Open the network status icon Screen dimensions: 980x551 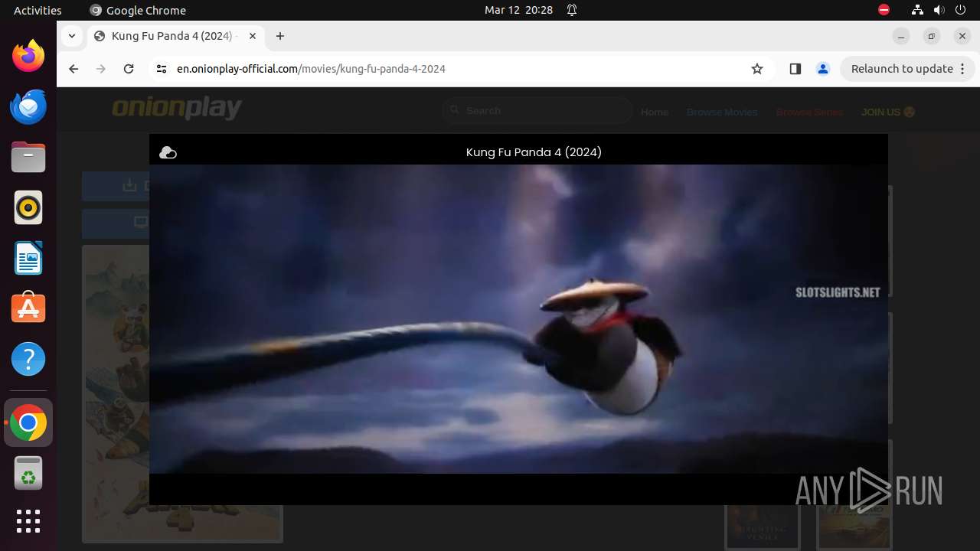click(x=918, y=10)
